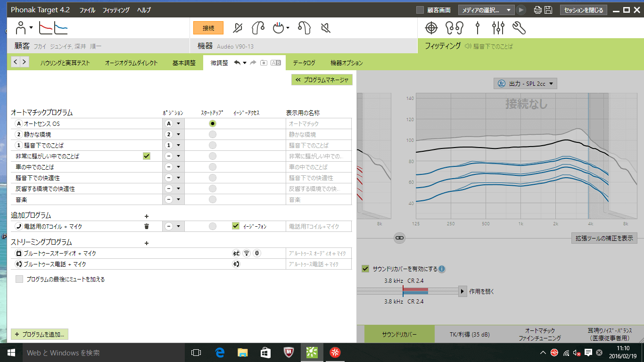This screenshot has height=362, width=644.
Task: Open the hearing aid device icon
Action: coord(305,28)
